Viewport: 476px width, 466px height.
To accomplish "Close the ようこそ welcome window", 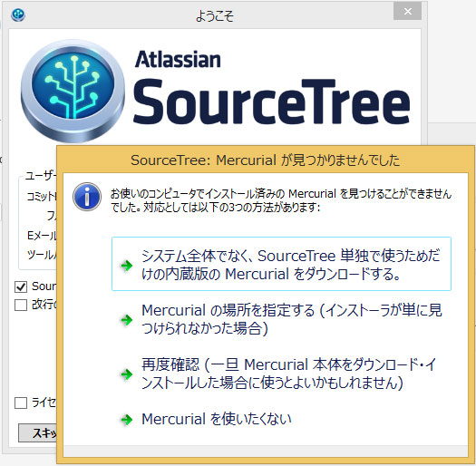I will [x=407, y=12].
